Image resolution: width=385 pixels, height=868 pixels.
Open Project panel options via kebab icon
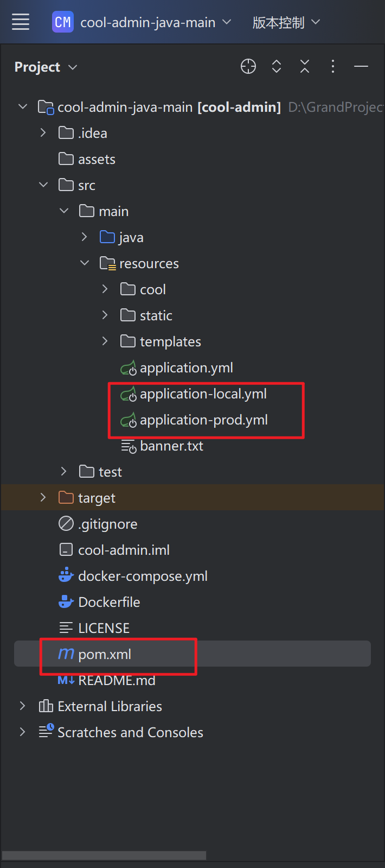[332, 66]
